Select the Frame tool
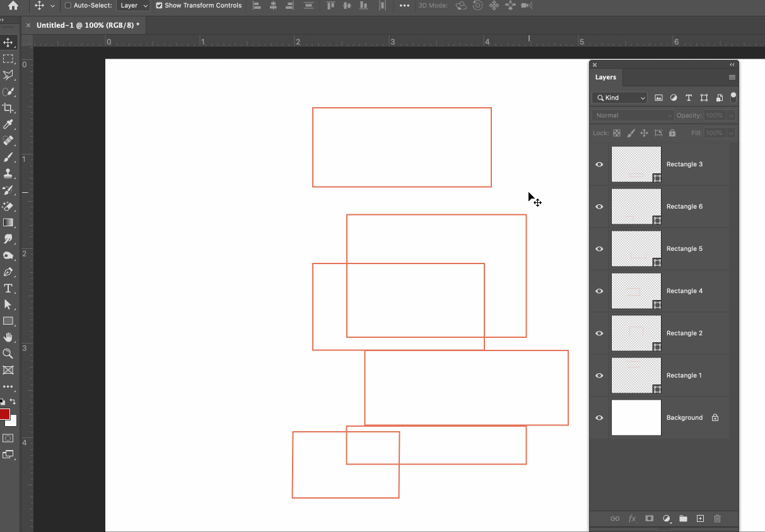The height and width of the screenshot is (532, 765). pos(8,370)
